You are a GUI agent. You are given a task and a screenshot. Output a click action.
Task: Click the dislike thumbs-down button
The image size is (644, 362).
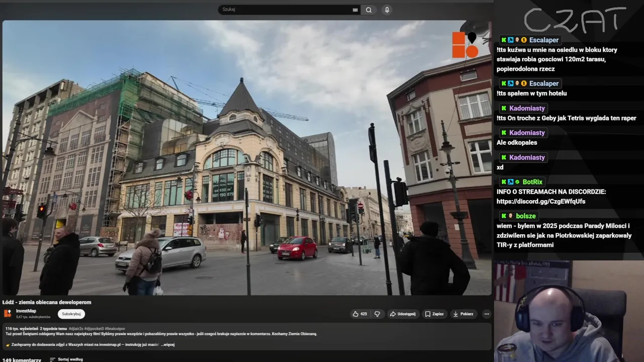(377, 314)
